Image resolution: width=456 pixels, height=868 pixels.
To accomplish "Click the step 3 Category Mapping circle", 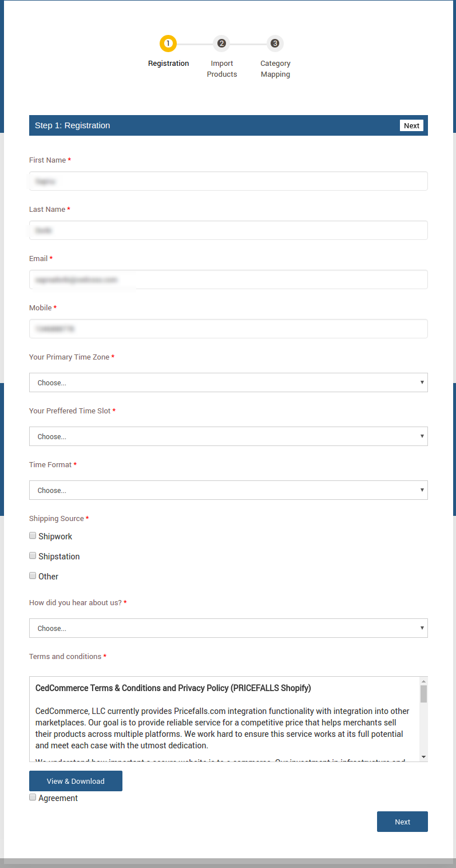I will (275, 43).
